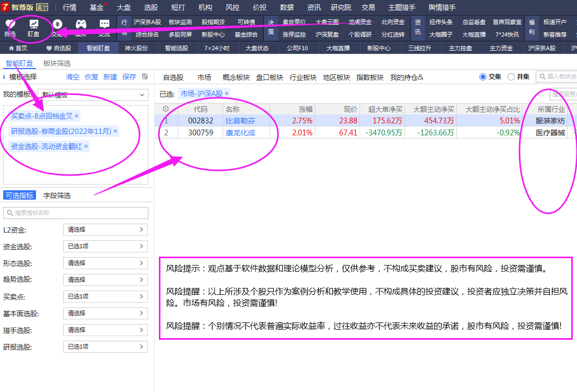Select the 交集 radio button
This screenshot has height=392, width=577.
[483, 77]
